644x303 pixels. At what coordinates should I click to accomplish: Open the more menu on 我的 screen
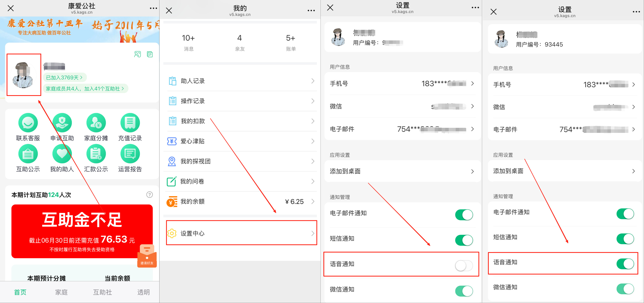click(311, 10)
